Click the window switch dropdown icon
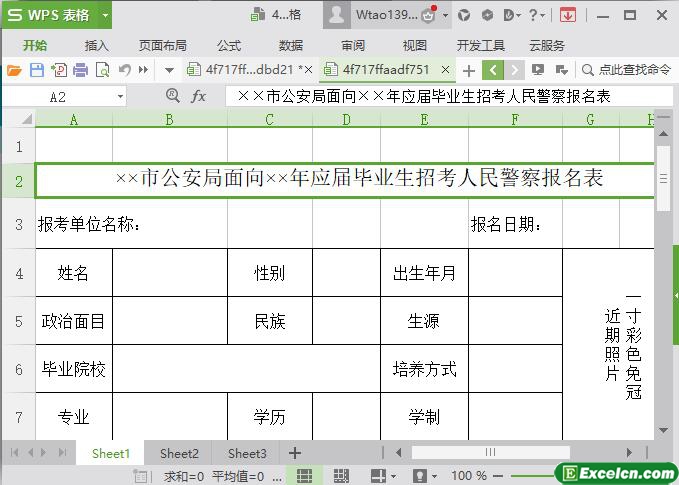 click(562, 70)
